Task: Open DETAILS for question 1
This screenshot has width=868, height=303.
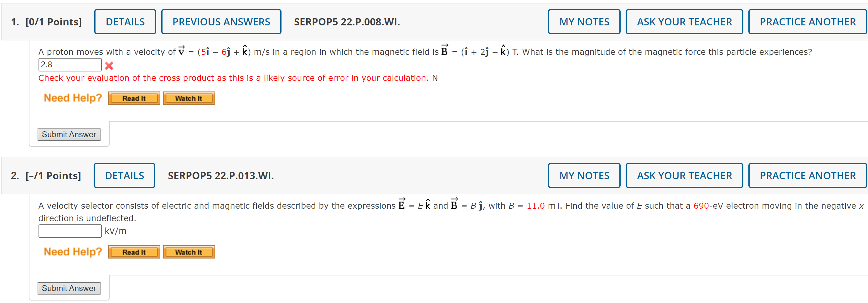Action: 125,21
